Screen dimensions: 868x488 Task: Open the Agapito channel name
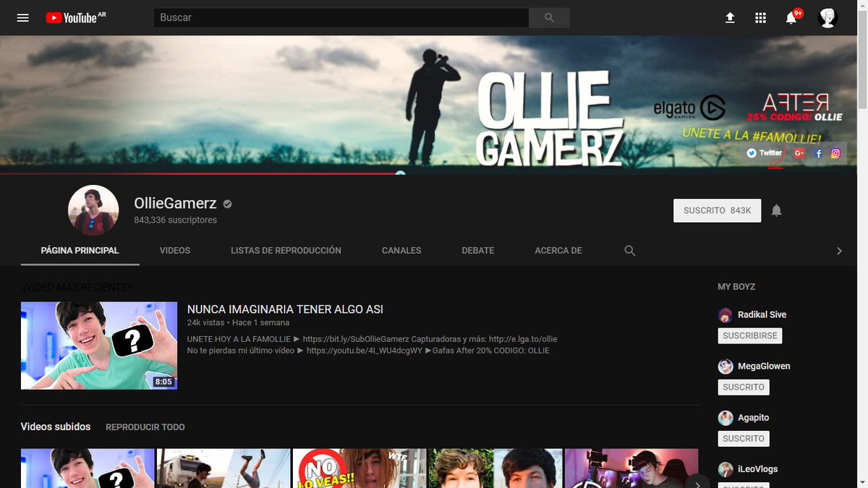754,417
